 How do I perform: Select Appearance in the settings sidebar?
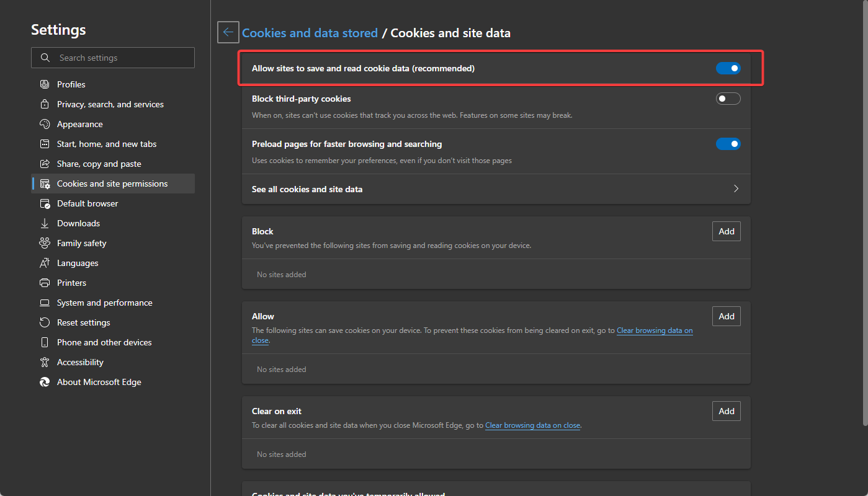coord(113,124)
